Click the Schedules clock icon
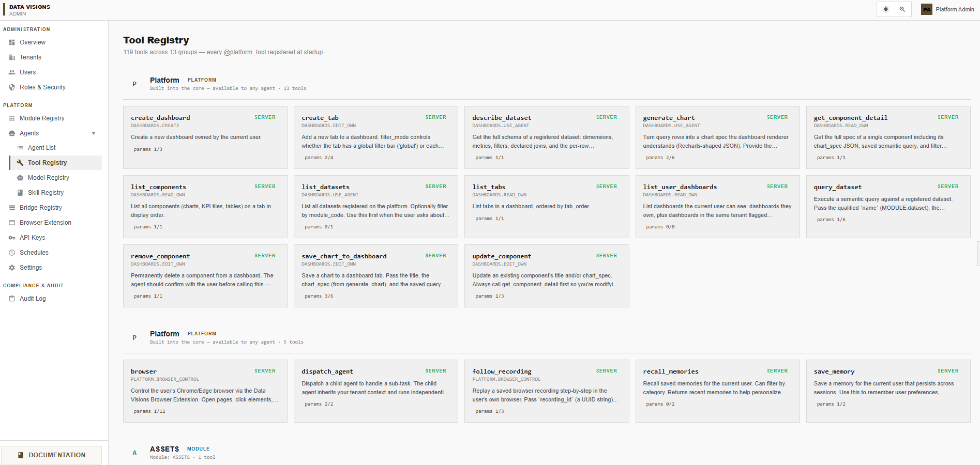This screenshot has width=980, height=465. (x=12, y=253)
